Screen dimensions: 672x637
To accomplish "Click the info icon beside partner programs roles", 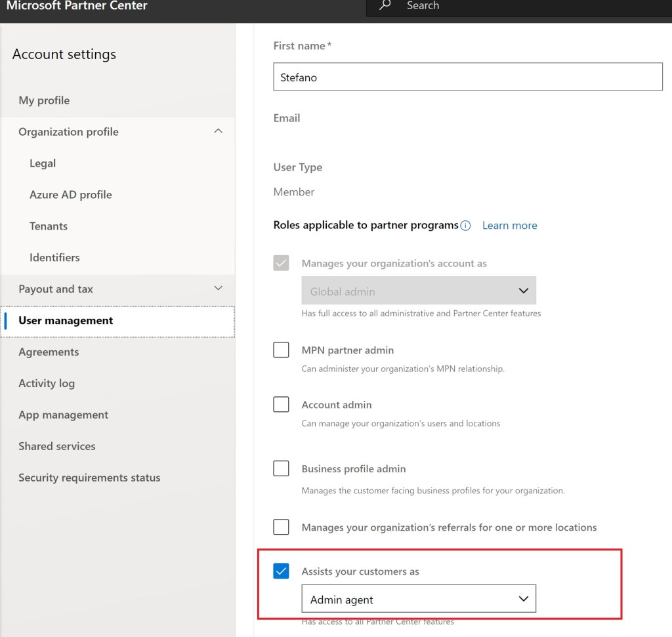I will (465, 226).
